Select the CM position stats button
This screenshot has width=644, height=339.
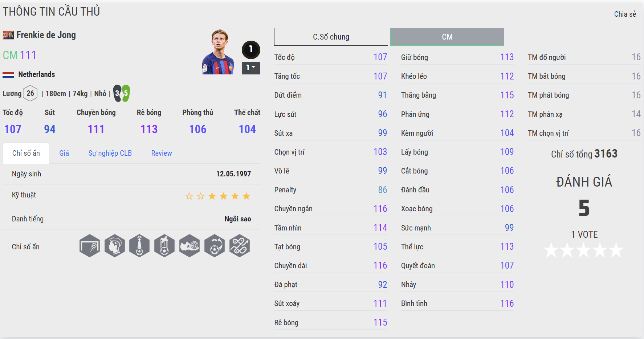(x=447, y=37)
